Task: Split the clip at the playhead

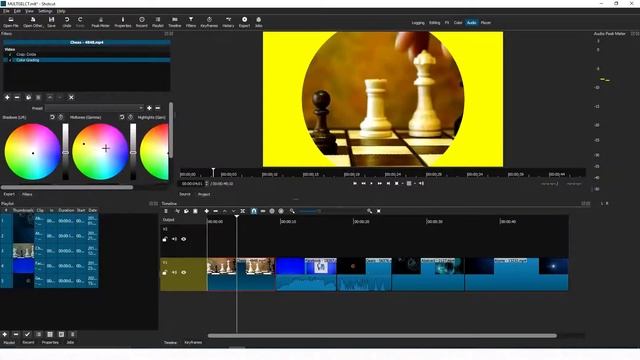Action: (242, 211)
